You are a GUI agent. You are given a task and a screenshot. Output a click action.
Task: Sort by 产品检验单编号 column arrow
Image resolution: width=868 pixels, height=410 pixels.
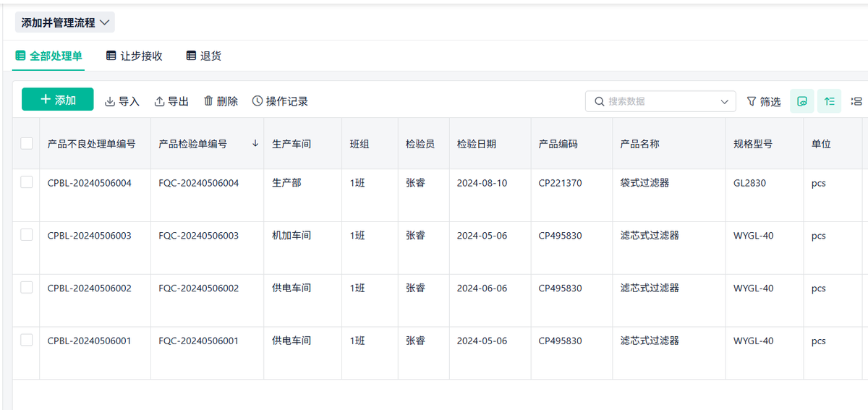255,144
